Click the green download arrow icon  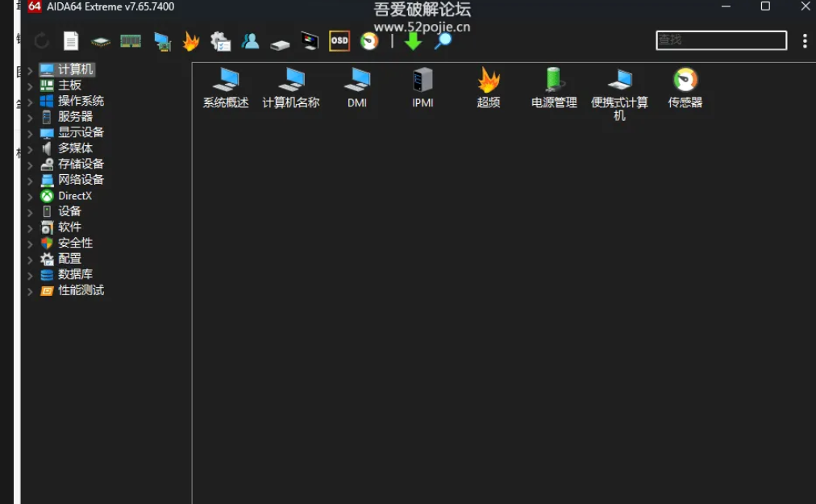413,41
